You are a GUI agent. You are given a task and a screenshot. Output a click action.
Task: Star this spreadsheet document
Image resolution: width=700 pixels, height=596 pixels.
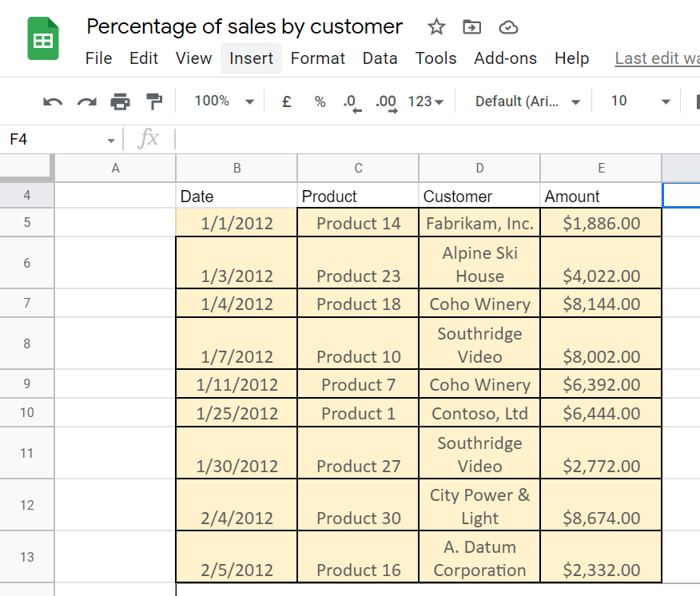436,27
